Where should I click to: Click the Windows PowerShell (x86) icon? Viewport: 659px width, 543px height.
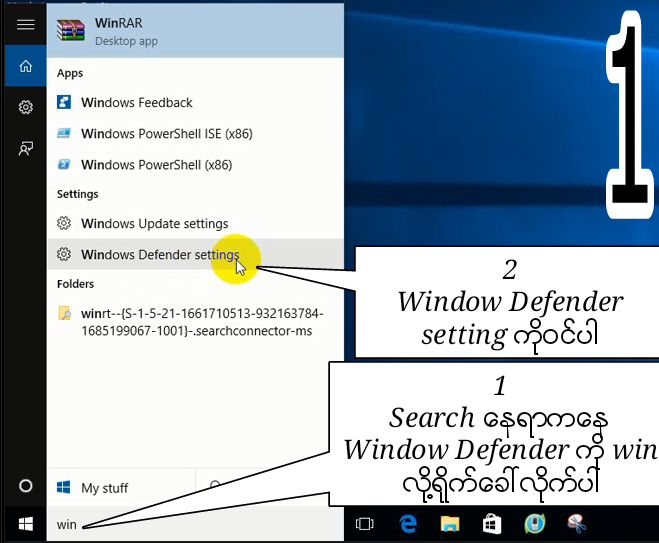pyautogui.click(x=64, y=164)
